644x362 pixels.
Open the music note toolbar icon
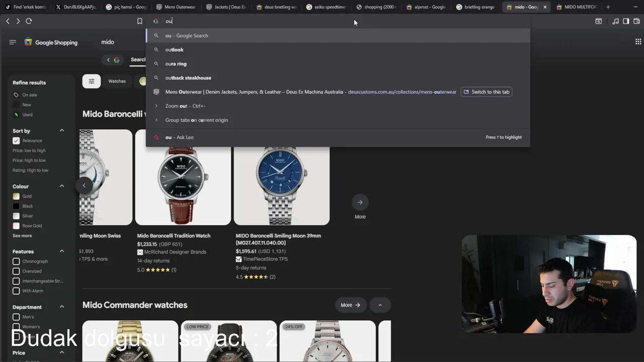(x=615, y=21)
